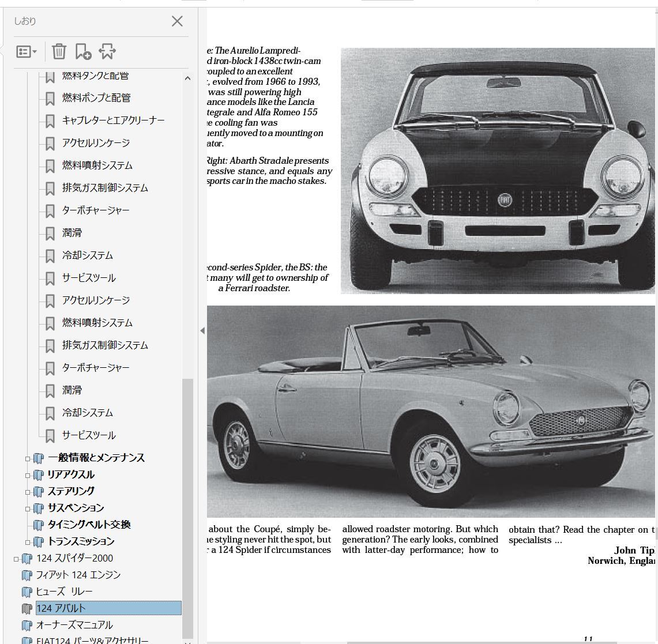The width and height of the screenshot is (658, 644).
Task: Expand the トランスミッション bookmark group
Action: pyautogui.click(x=28, y=542)
